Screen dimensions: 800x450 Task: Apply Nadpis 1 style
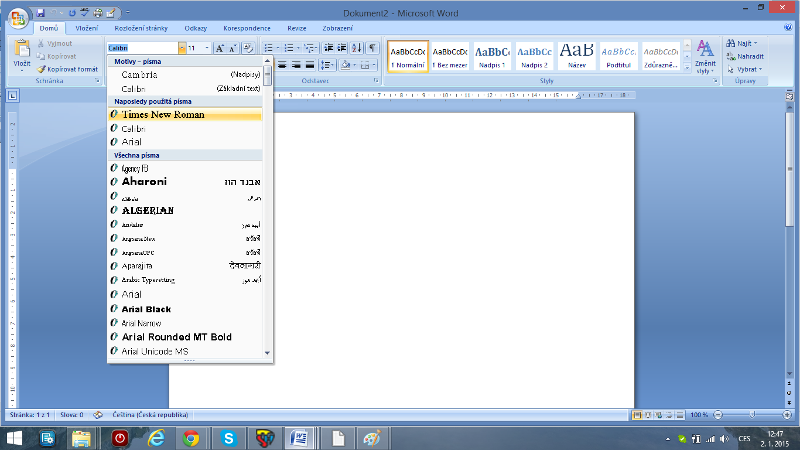(492, 56)
